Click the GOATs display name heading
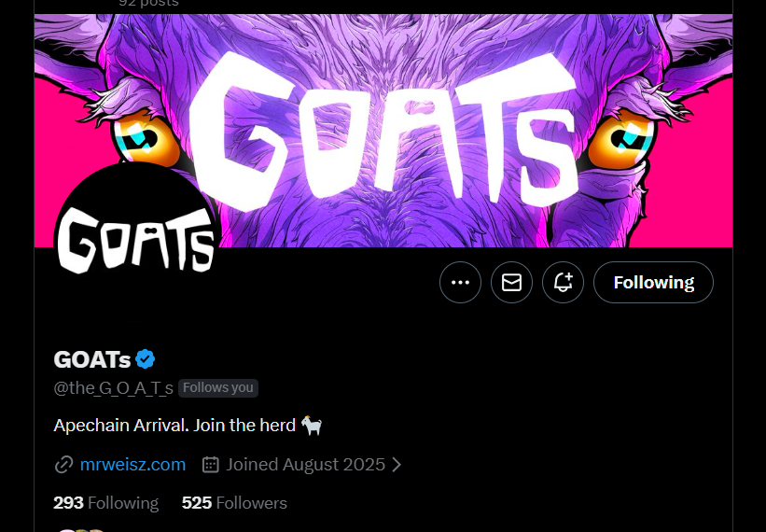The height and width of the screenshot is (532, 766). pyautogui.click(x=91, y=358)
